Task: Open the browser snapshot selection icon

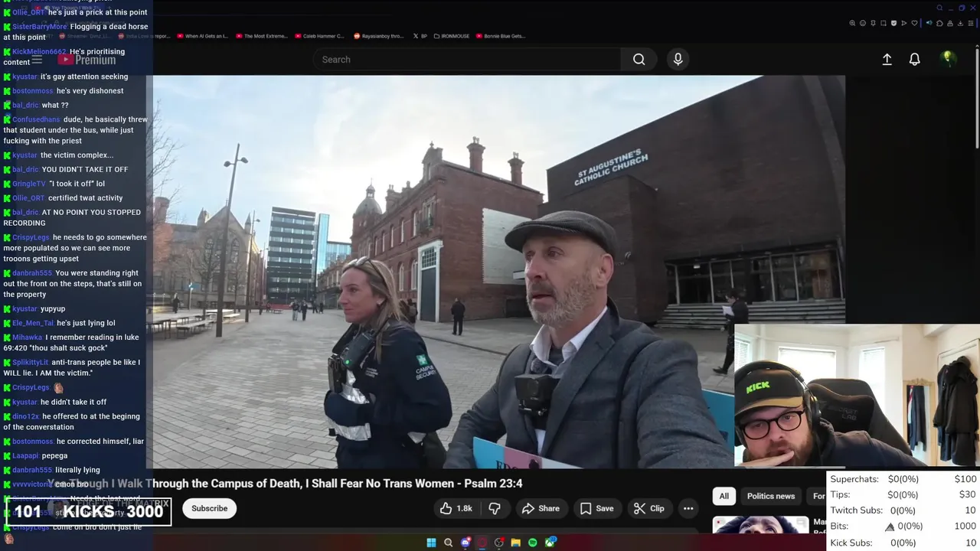Action: coord(884,23)
